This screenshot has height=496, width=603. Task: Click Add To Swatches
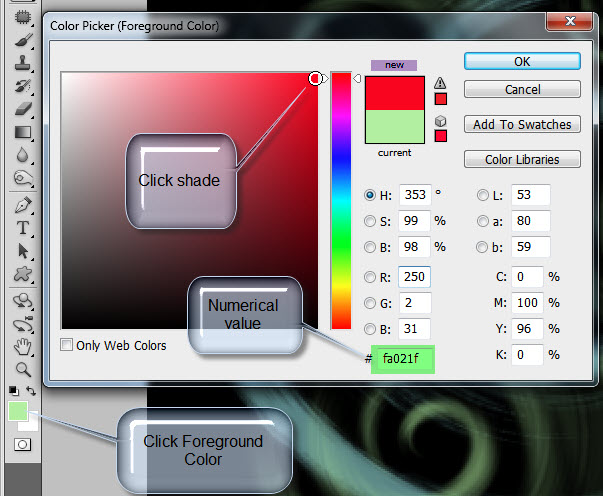(x=522, y=124)
